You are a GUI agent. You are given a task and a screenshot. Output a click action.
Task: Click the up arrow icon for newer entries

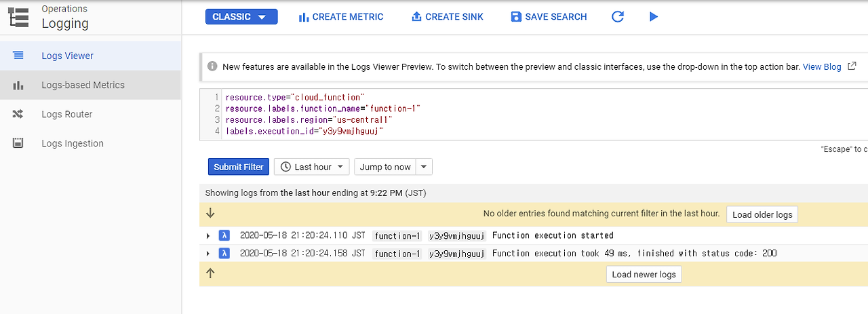(210, 273)
